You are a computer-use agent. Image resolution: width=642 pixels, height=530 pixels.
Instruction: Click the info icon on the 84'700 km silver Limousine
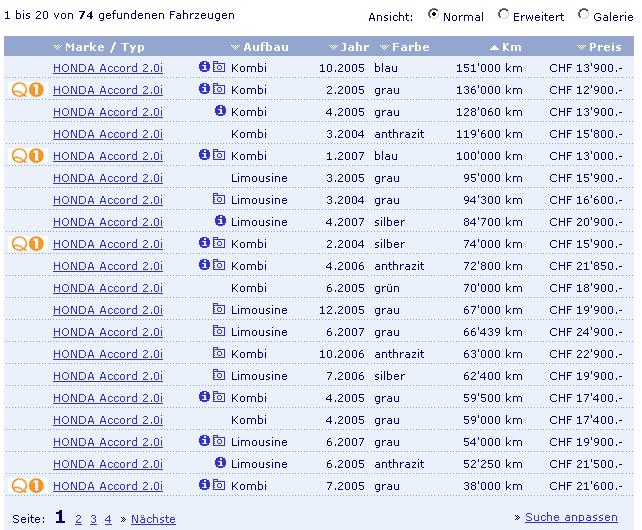[x=220, y=222]
